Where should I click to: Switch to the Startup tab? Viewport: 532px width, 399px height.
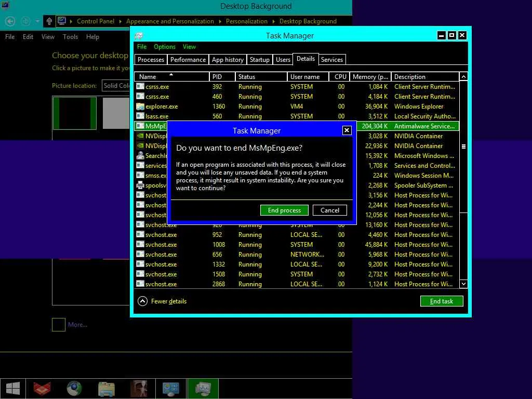(x=260, y=59)
